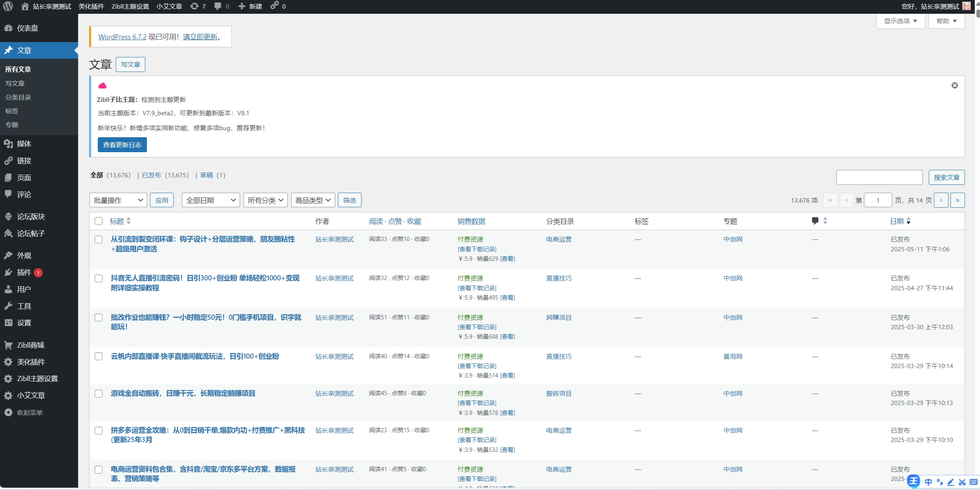Check the box for 批改作业也能赚钱 post

[99, 317]
